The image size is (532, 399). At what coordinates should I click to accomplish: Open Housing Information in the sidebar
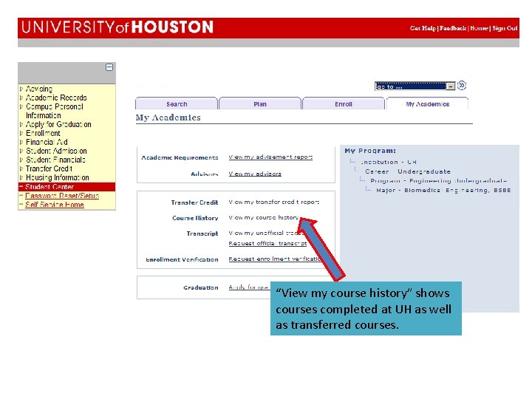point(58,177)
